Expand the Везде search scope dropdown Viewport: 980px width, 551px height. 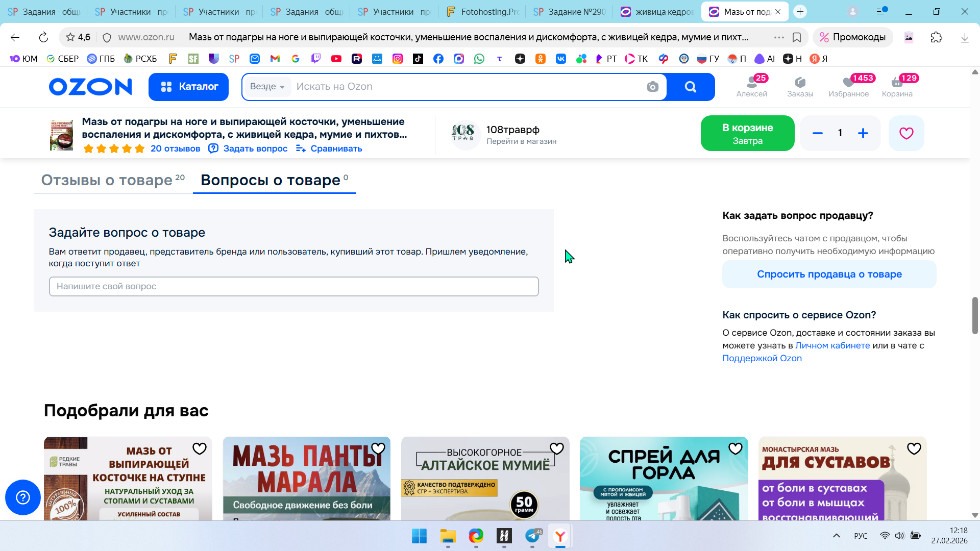pyautogui.click(x=267, y=87)
